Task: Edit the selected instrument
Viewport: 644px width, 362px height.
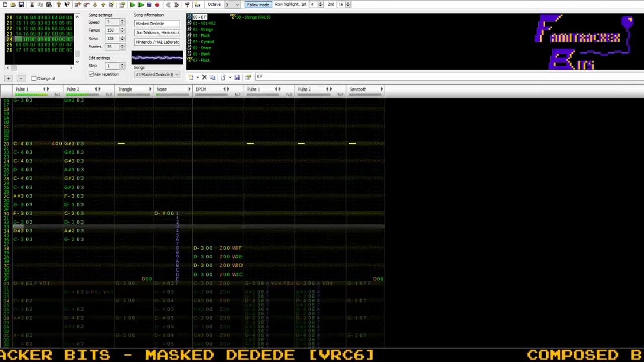Action: (248, 77)
